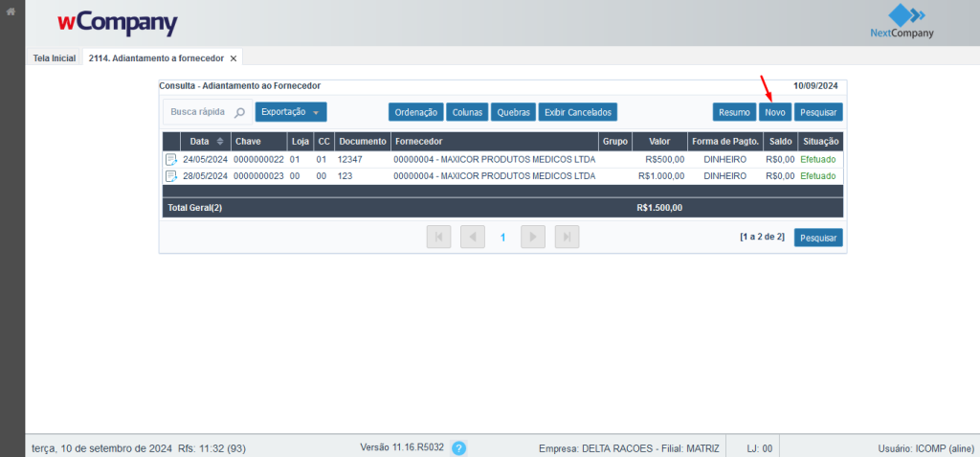Toggle the Exibir Cancelados button

pos(578,112)
